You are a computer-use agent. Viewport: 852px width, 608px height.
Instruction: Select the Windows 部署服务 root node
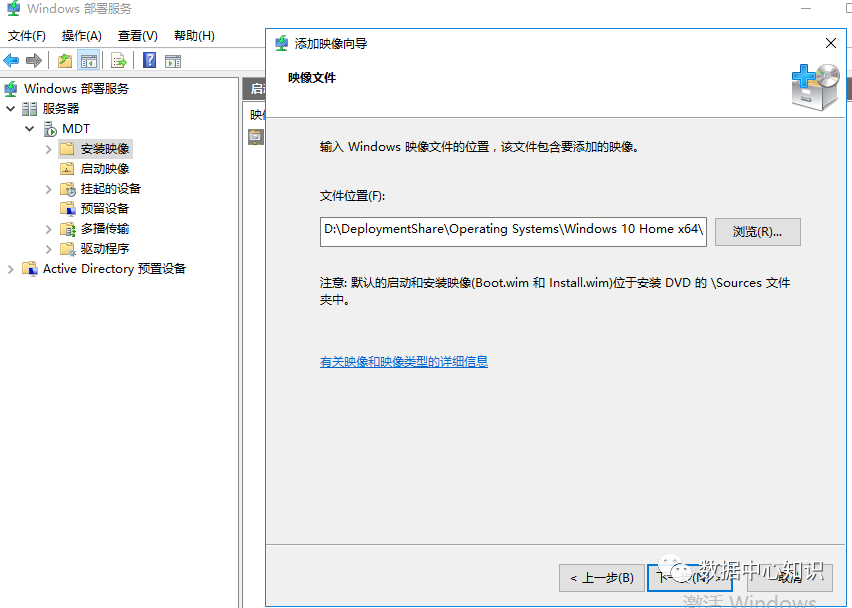coord(76,89)
